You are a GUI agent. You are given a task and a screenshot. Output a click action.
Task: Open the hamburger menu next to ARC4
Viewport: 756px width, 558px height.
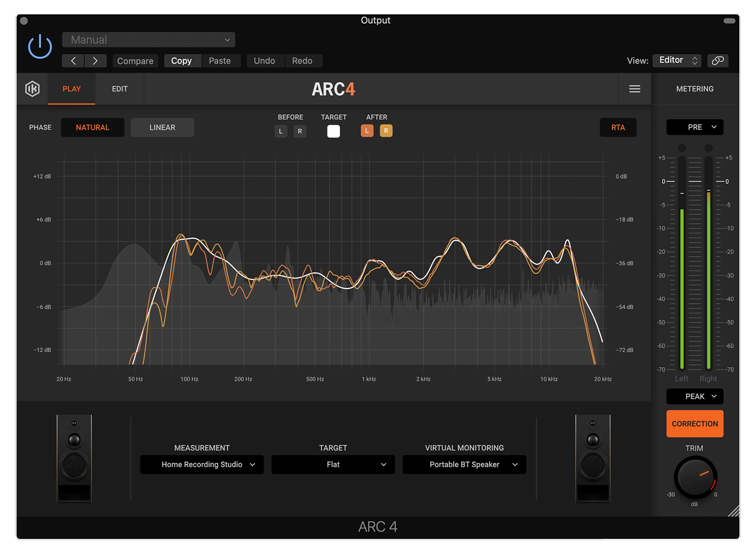coord(635,89)
